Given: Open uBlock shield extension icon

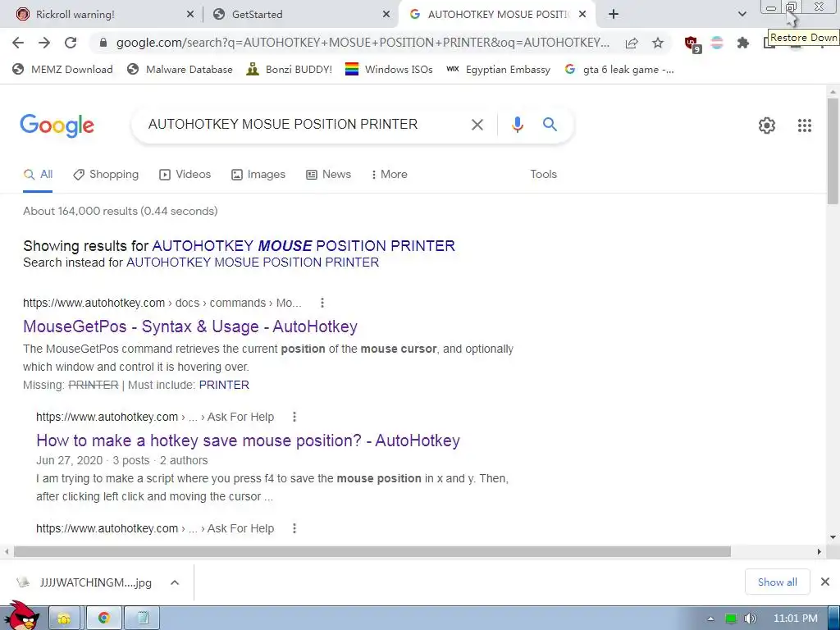Looking at the screenshot, I should (x=692, y=43).
